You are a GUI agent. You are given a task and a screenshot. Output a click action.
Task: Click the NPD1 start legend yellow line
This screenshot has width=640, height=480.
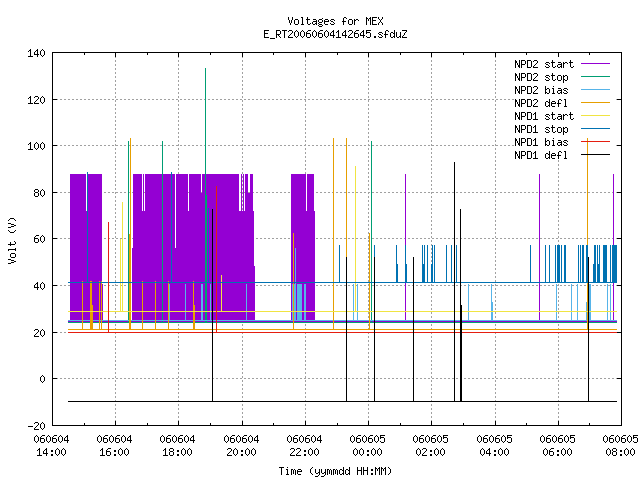pos(595,116)
